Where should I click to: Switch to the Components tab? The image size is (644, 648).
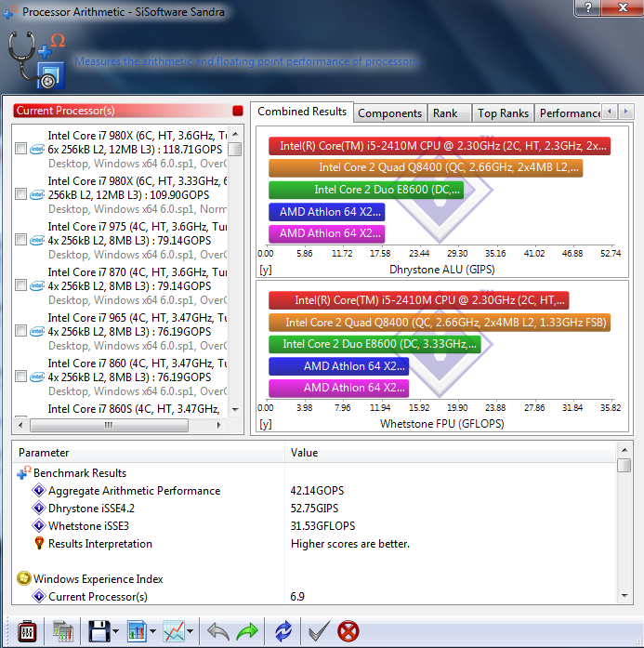click(x=389, y=113)
